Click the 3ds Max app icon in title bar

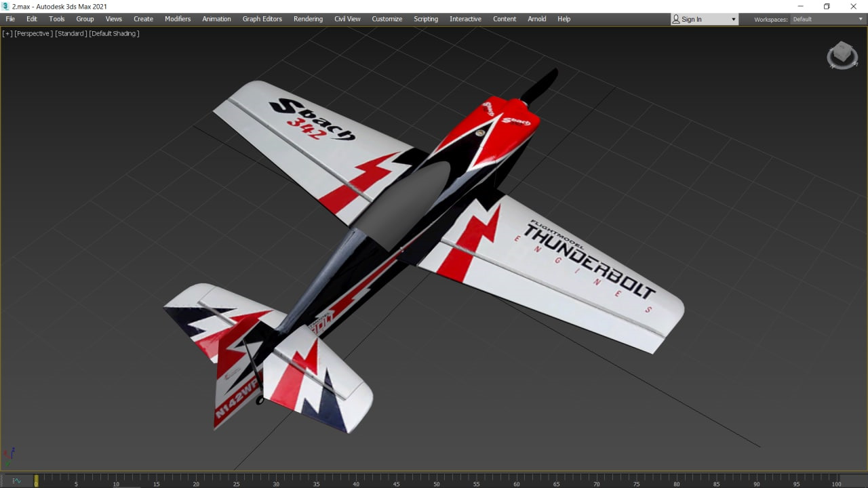[x=6, y=6]
